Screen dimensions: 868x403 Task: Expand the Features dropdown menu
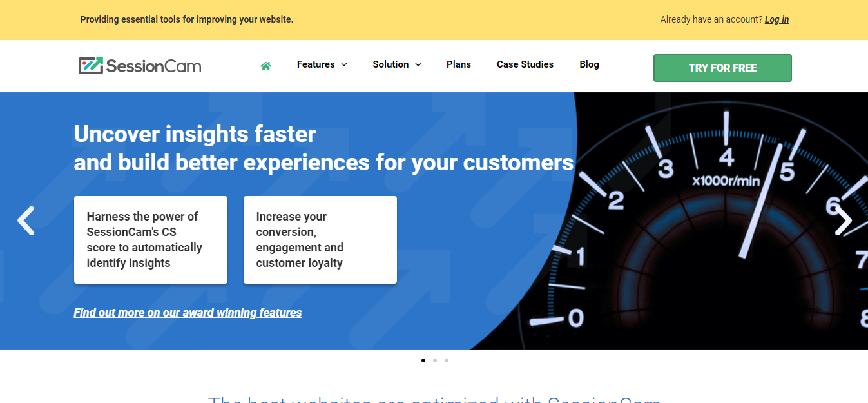click(322, 64)
